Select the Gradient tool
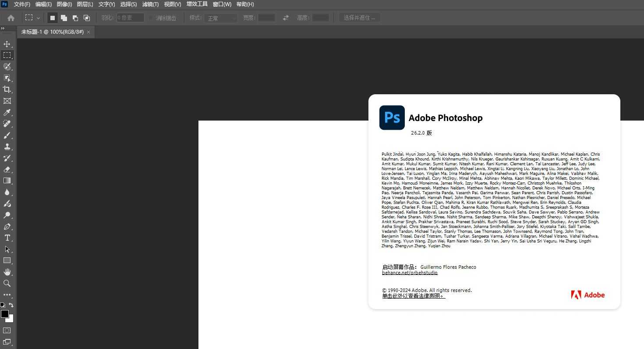Viewport: 644px width, 349px height. pos(7,181)
